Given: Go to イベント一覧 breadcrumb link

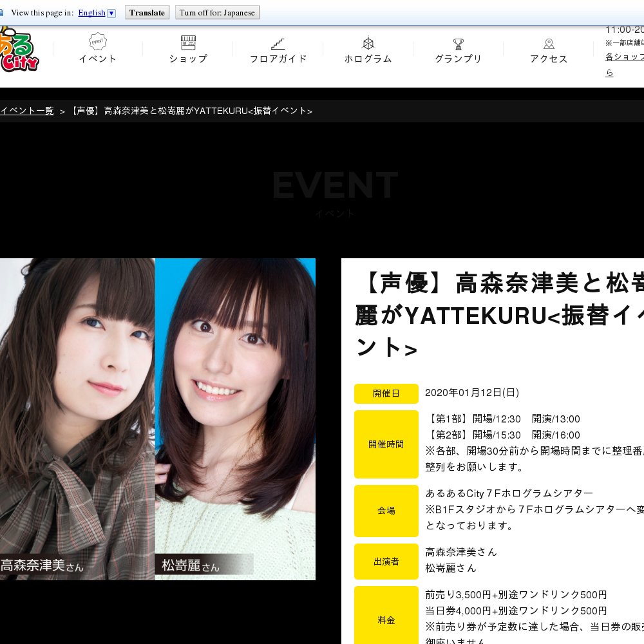Looking at the screenshot, I should point(26,111).
